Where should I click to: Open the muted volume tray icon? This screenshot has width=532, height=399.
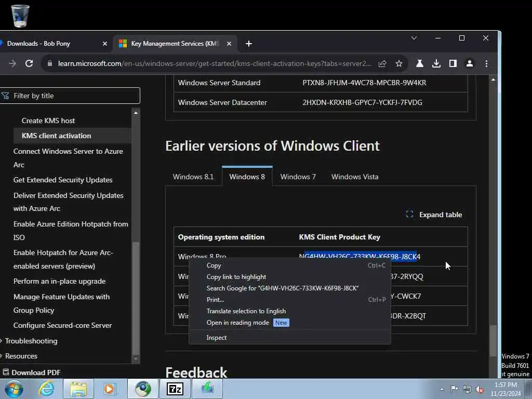click(480, 389)
